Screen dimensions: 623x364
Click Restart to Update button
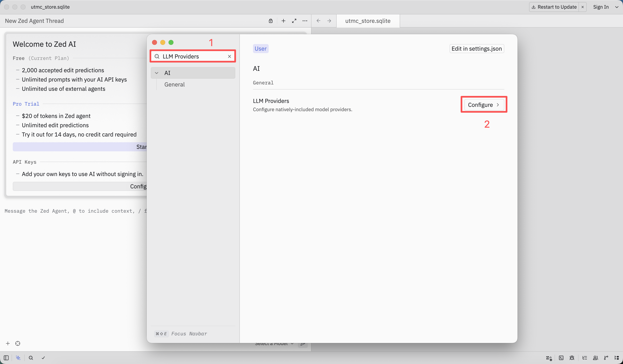pos(554,7)
